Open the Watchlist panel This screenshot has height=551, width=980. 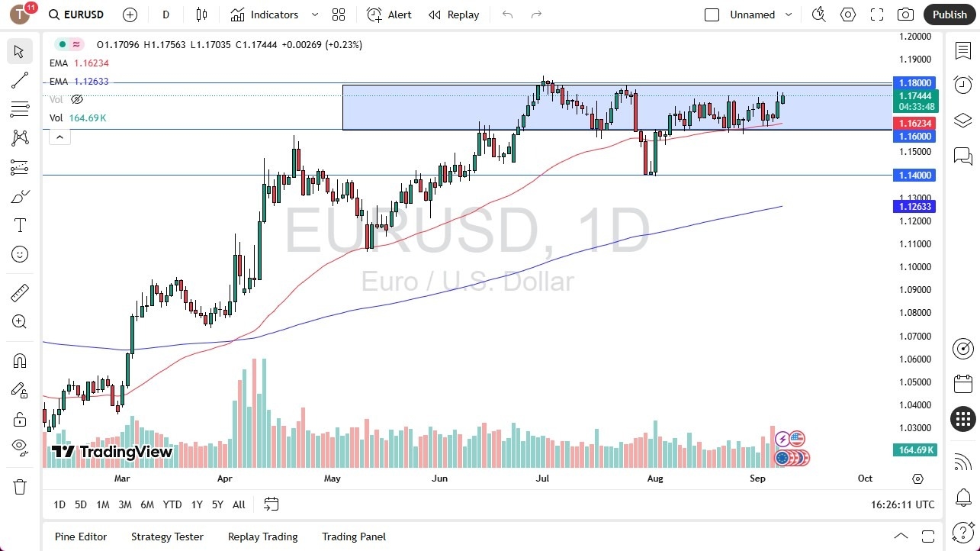(962, 50)
